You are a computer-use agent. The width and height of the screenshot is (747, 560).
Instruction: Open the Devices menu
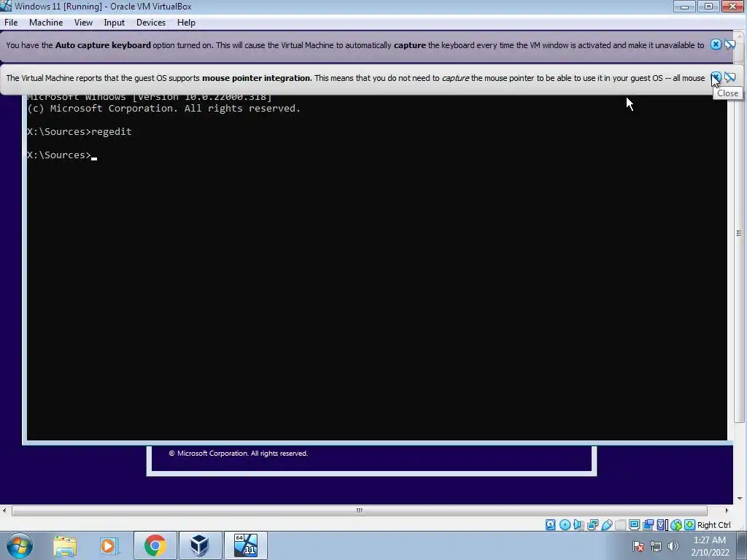[150, 23]
